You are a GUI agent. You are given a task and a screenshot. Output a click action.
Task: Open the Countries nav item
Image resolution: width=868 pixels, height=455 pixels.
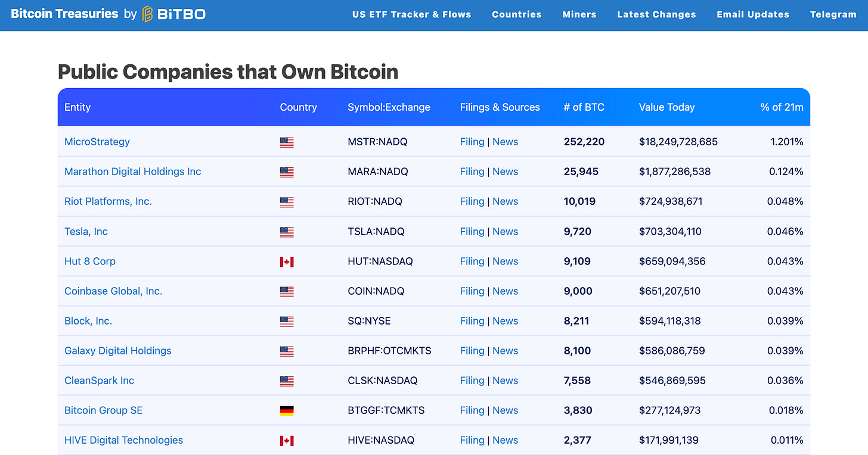click(517, 14)
